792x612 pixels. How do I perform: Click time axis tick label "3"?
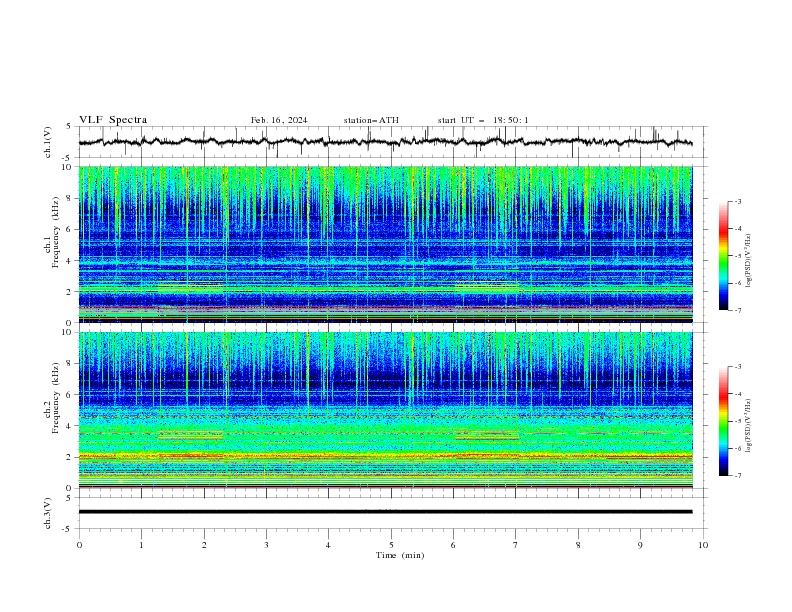coord(266,545)
